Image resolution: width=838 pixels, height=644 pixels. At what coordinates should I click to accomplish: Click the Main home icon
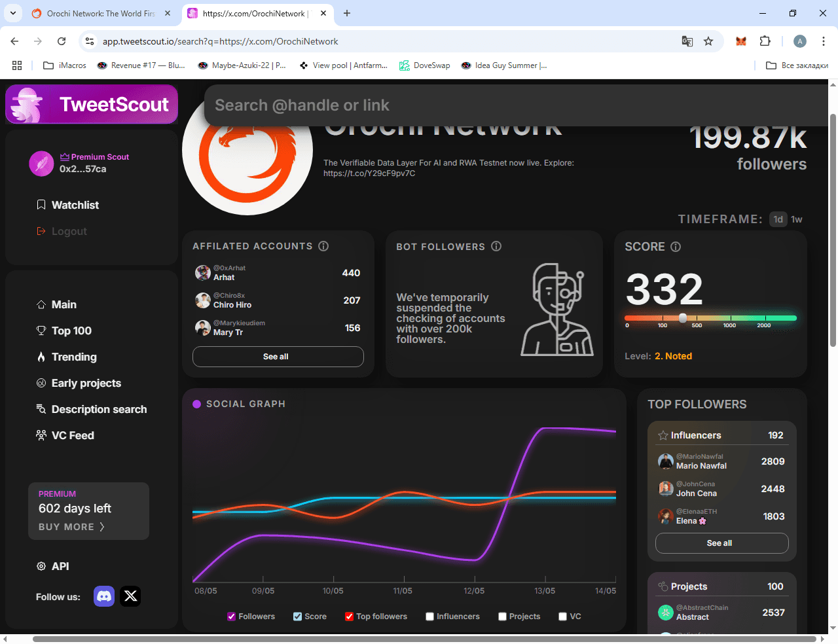(x=41, y=304)
